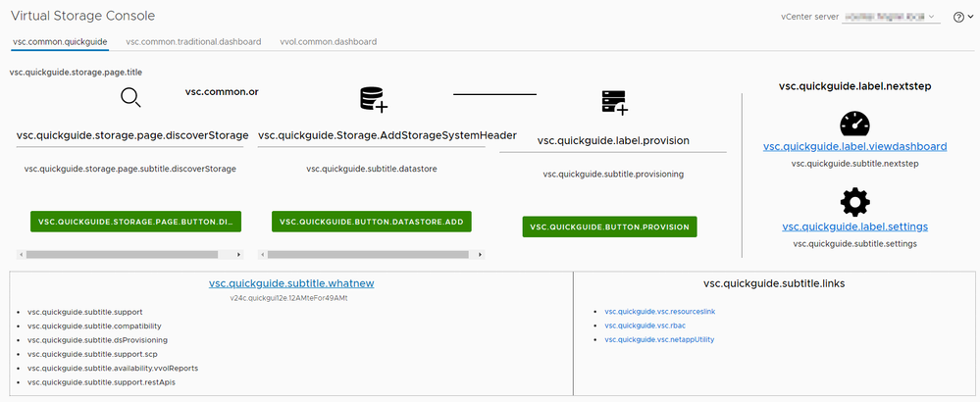Follow the vsc.quickguide.vsc.netappUtility link
This screenshot has height=402, width=980.
[659, 339]
